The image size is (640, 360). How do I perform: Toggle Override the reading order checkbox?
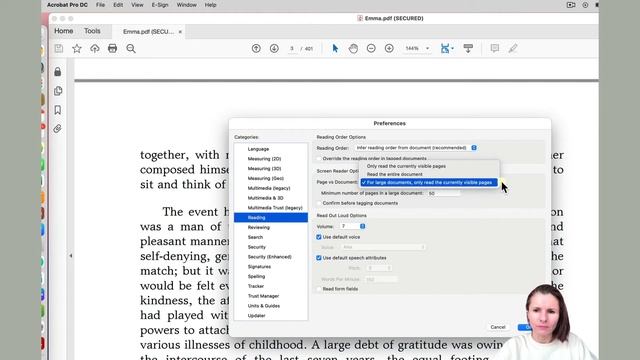point(319,158)
